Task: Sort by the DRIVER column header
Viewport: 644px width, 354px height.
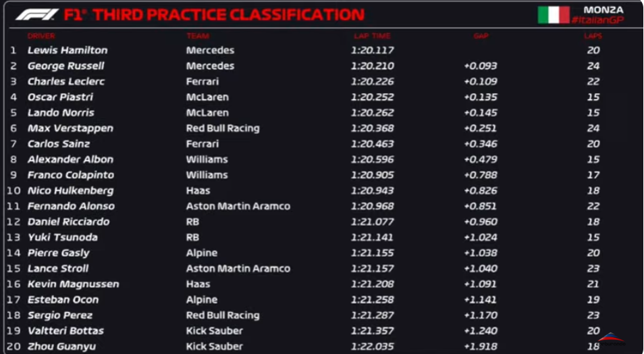Action: tap(41, 36)
